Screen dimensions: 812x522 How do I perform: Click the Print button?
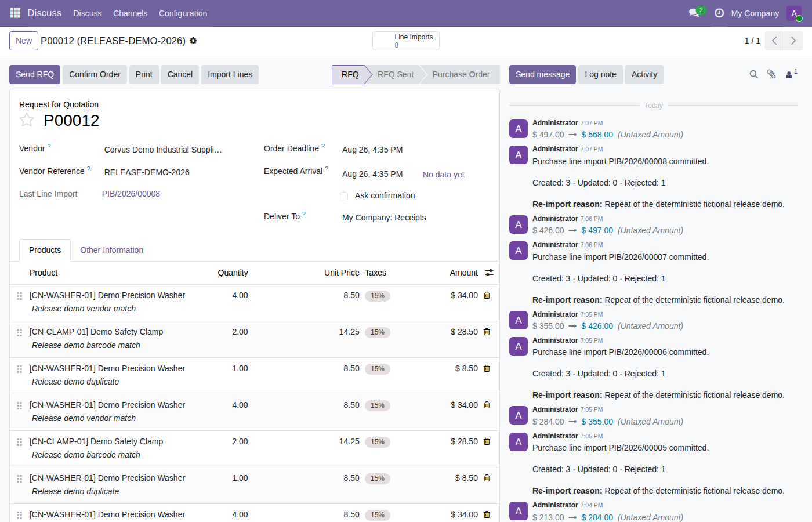pos(144,74)
